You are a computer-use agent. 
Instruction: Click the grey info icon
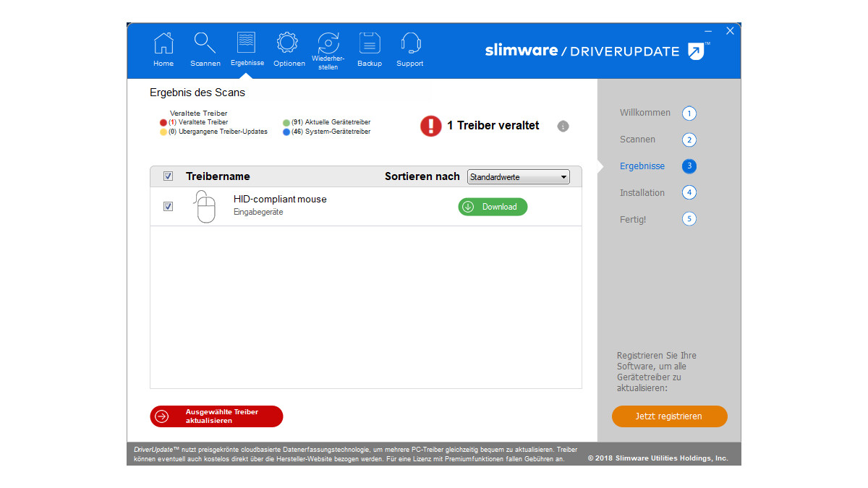click(563, 127)
